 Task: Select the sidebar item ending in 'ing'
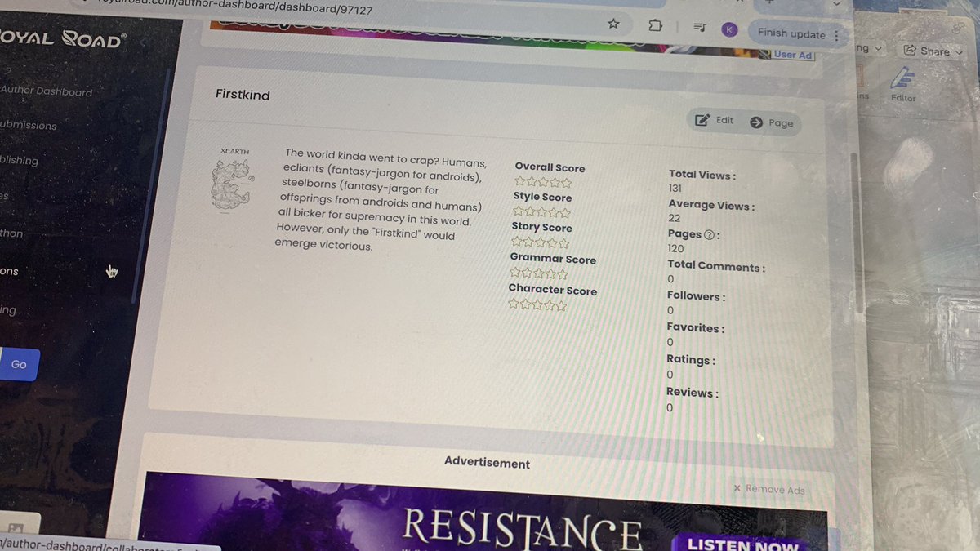pos(8,310)
